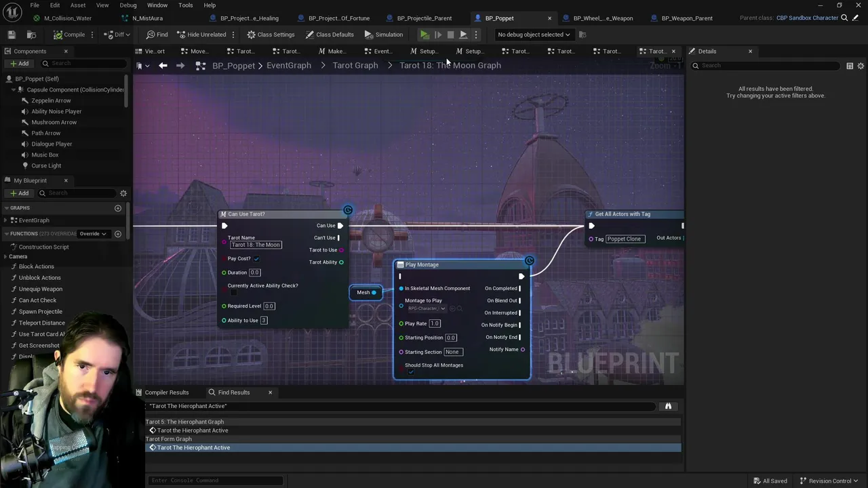Viewport: 868px width, 488px height.
Task: Select Curse Light component
Action: tap(46, 165)
